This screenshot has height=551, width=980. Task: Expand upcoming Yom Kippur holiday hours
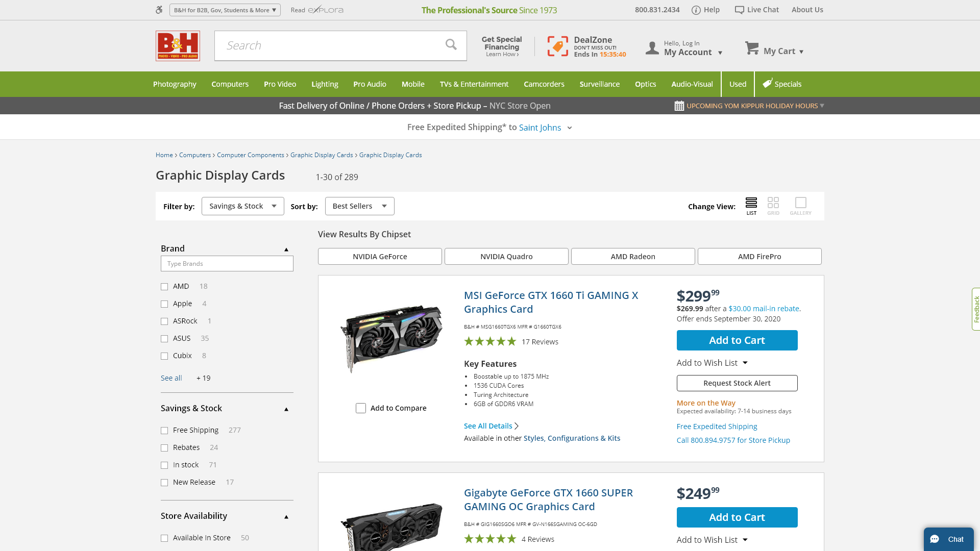pos(822,106)
